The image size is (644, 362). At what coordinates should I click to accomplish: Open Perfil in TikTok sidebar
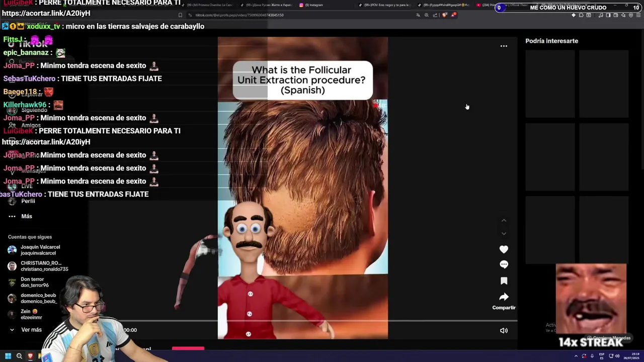22,201
